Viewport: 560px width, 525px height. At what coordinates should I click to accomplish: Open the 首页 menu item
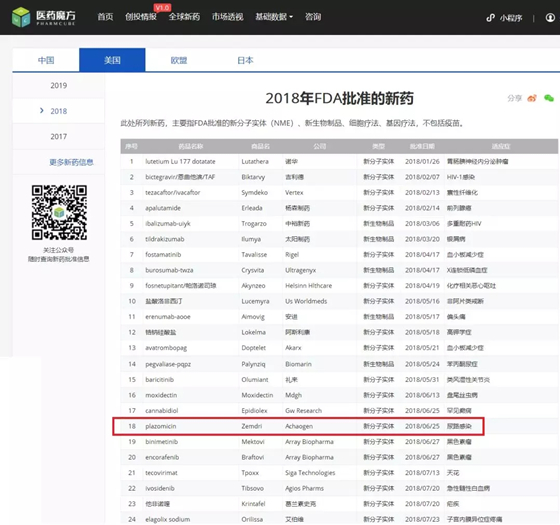click(x=105, y=17)
